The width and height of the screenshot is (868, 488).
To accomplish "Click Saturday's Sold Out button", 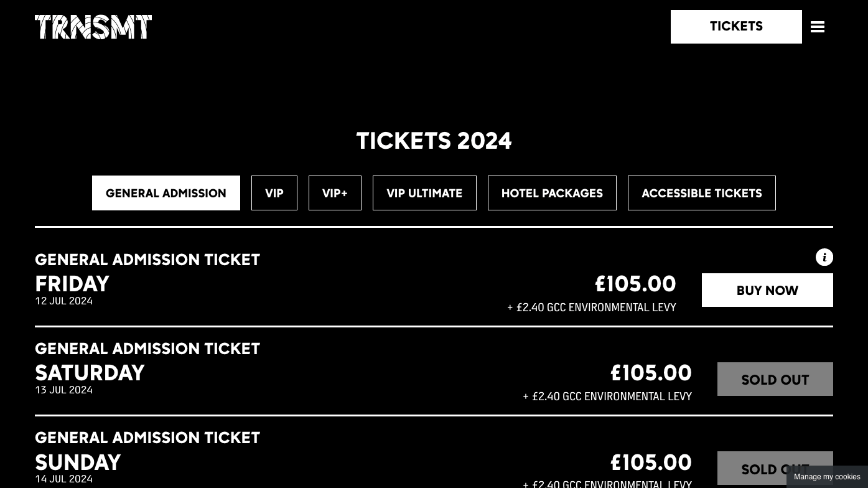I will [775, 379].
